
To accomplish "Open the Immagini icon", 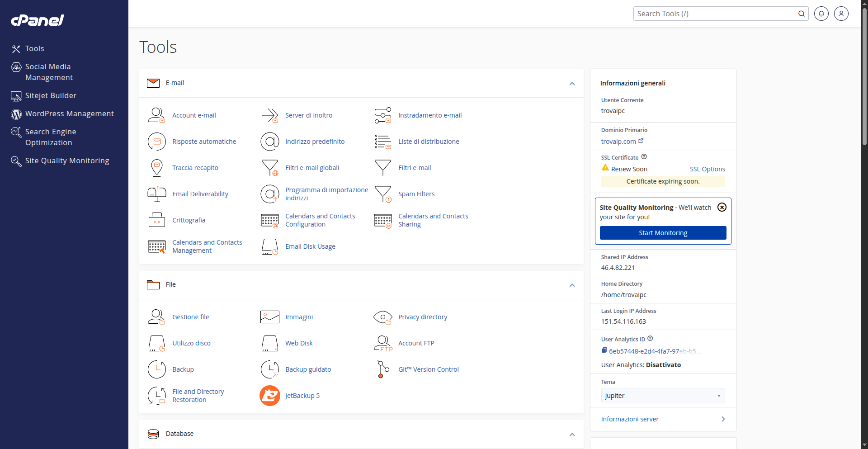I will click(x=269, y=317).
